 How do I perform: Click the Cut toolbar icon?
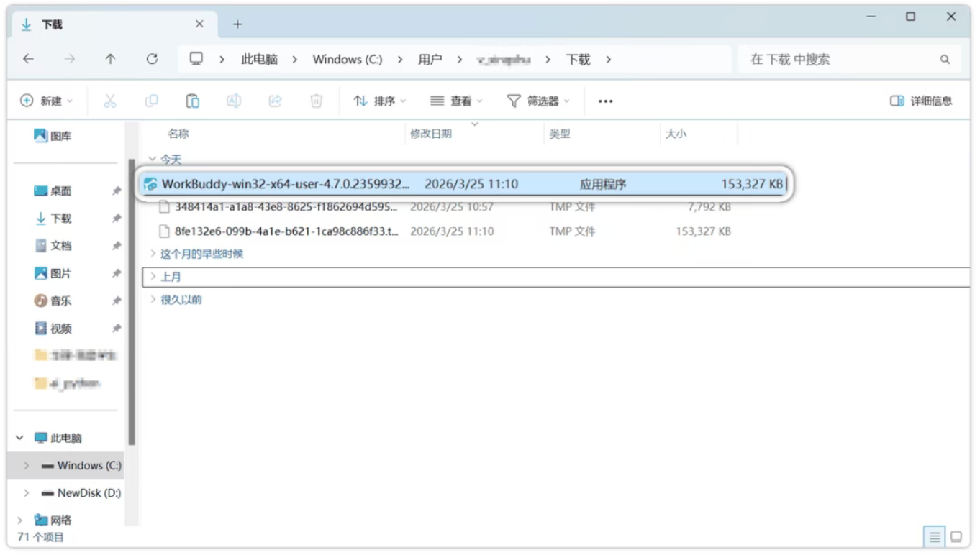110,101
